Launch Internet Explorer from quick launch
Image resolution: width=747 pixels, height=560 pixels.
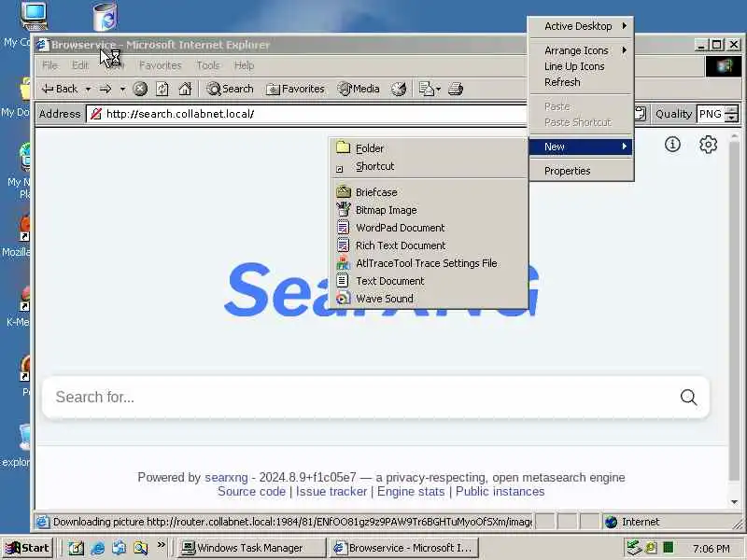(x=98, y=548)
